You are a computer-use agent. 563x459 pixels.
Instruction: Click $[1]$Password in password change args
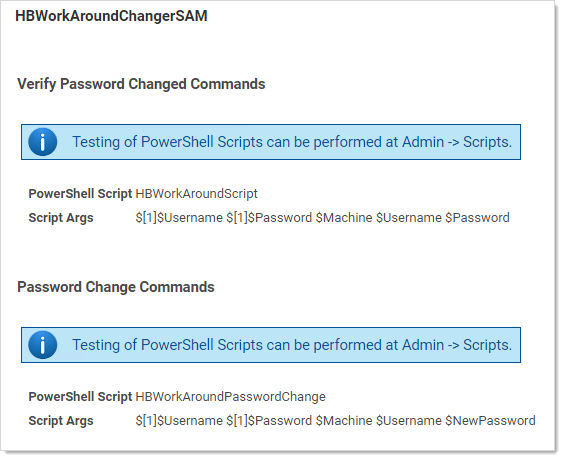point(269,421)
